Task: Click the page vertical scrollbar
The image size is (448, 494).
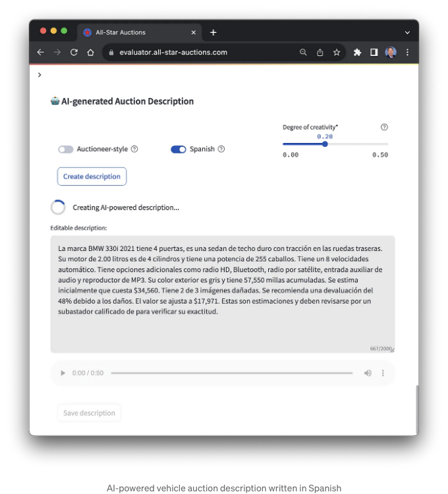Action: coord(417,409)
